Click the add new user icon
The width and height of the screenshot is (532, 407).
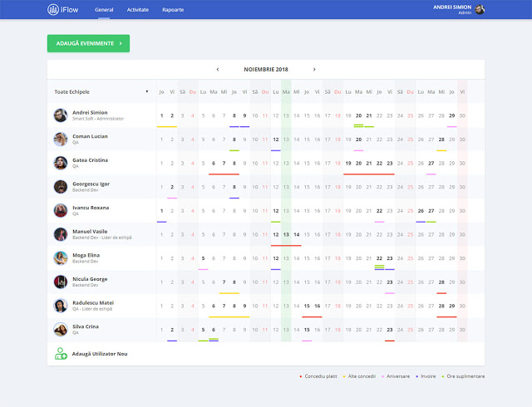click(x=61, y=354)
